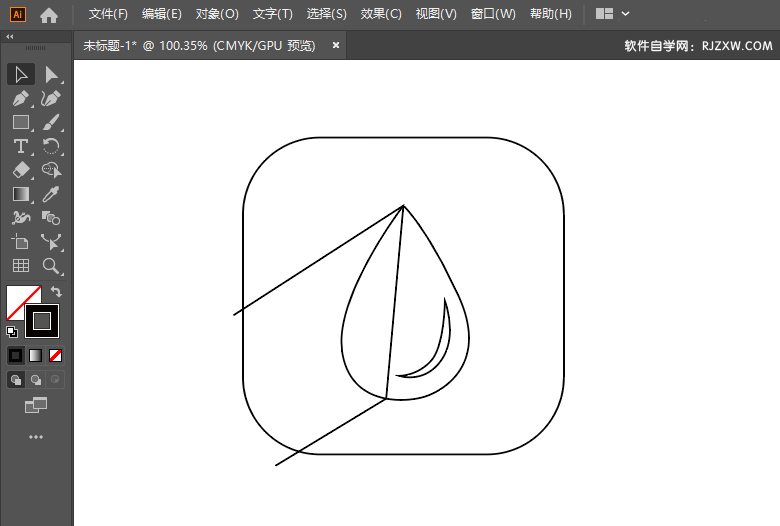Expand arrange documents dropdown arrow
The image size is (780, 526).
[626, 14]
